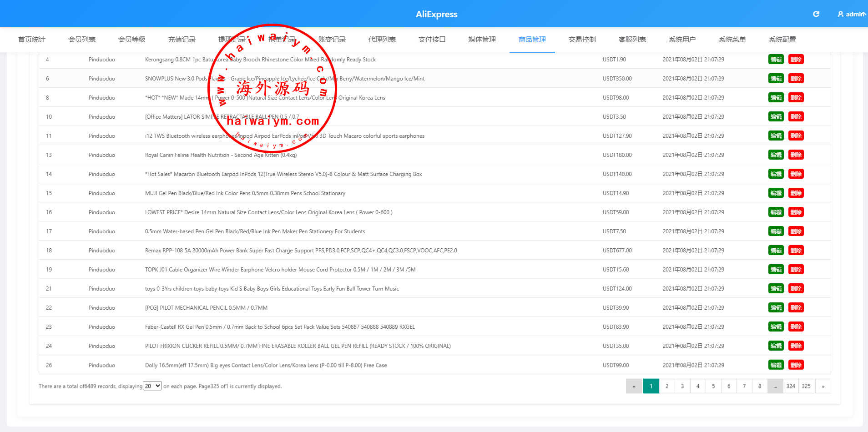The height and width of the screenshot is (432, 868).
Task: Edit the MUJI Gel Pen product
Action: 776,193
